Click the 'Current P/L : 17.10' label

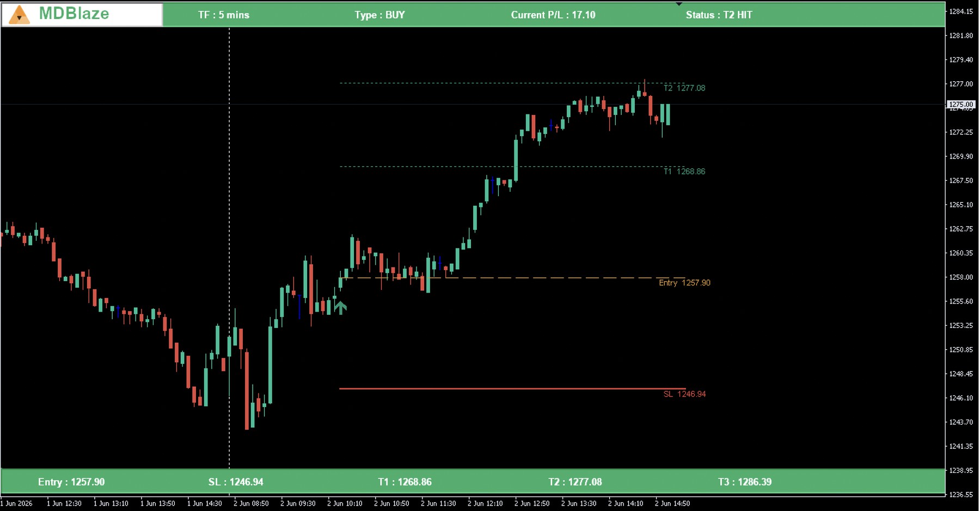553,15
